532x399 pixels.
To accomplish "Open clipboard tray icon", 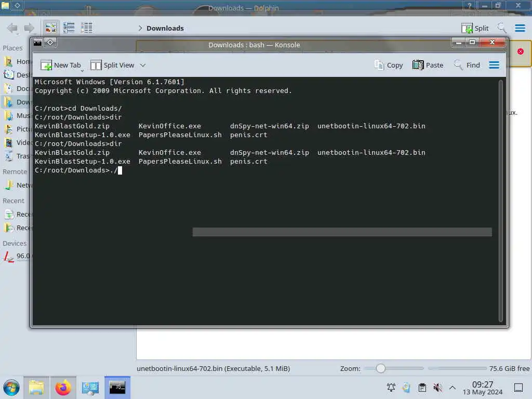I will tap(422, 388).
